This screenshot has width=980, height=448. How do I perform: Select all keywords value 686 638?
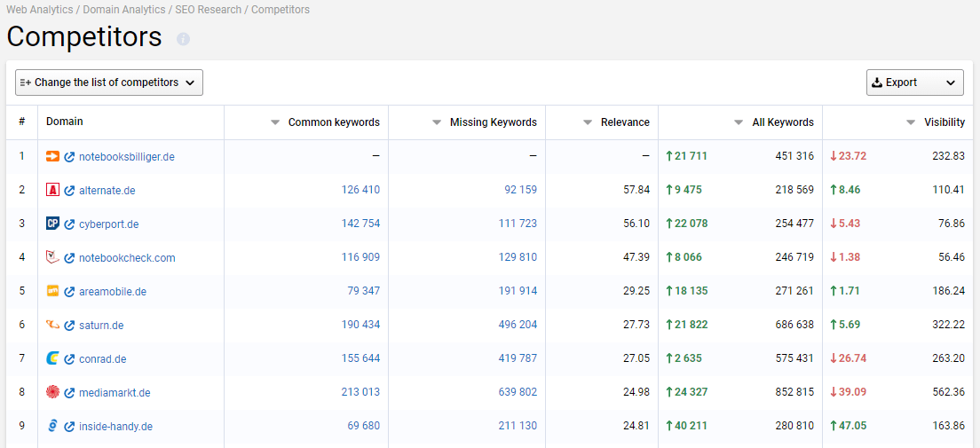[x=794, y=325]
